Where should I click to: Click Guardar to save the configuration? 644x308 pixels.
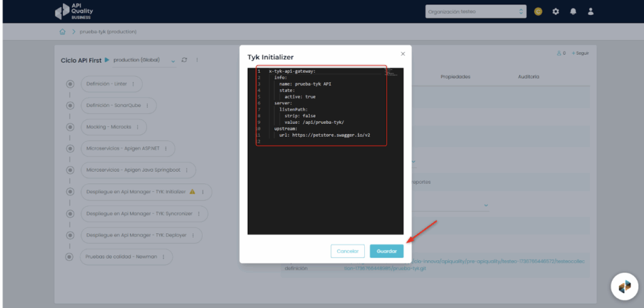pos(387,251)
